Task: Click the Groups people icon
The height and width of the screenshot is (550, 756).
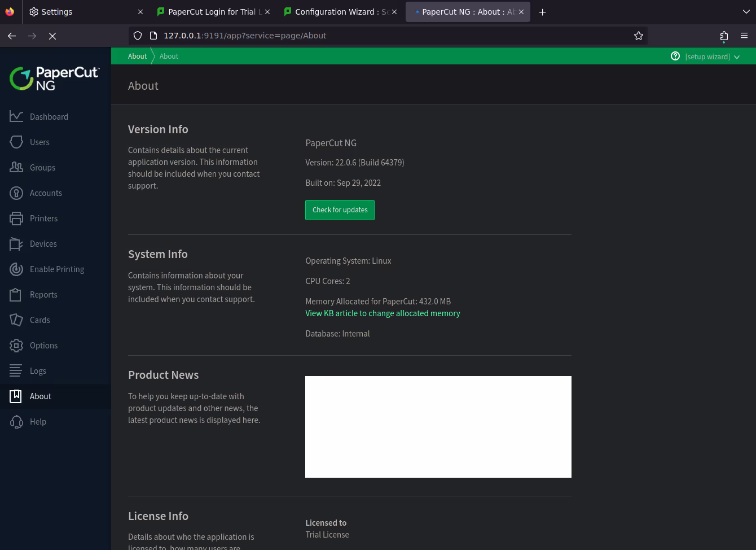Action: 16,167
